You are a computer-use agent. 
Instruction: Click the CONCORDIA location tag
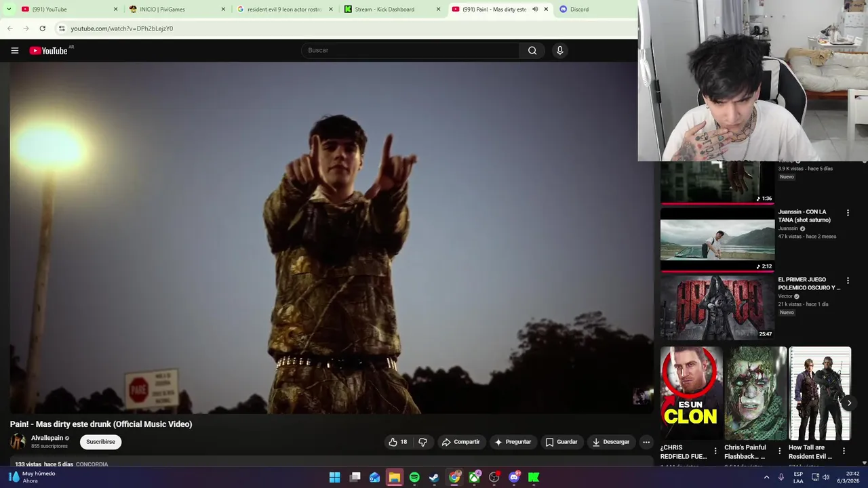(x=92, y=464)
